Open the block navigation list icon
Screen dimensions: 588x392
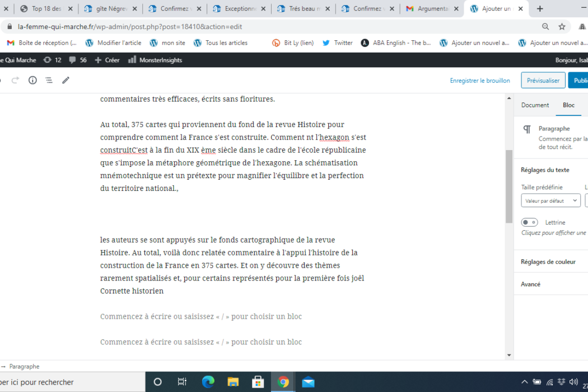click(x=49, y=80)
